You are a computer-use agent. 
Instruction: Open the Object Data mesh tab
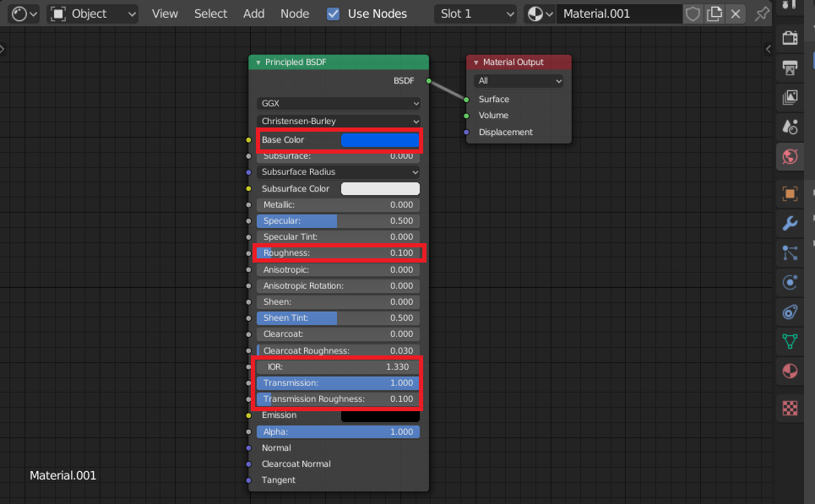790,341
